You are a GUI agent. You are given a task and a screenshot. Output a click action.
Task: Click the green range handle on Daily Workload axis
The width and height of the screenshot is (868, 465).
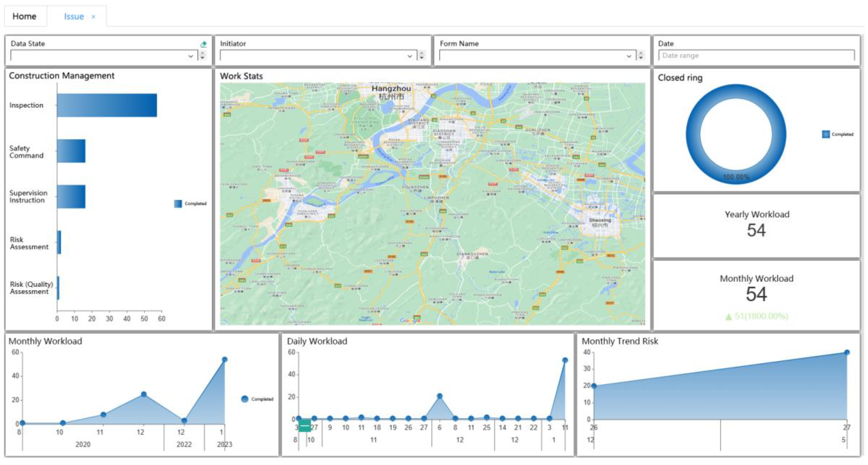click(x=305, y=426)
